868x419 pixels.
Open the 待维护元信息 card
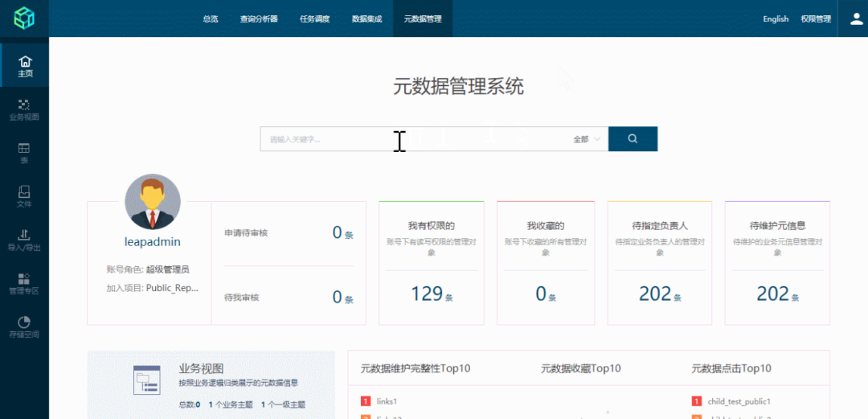click(x=777, y=263)
